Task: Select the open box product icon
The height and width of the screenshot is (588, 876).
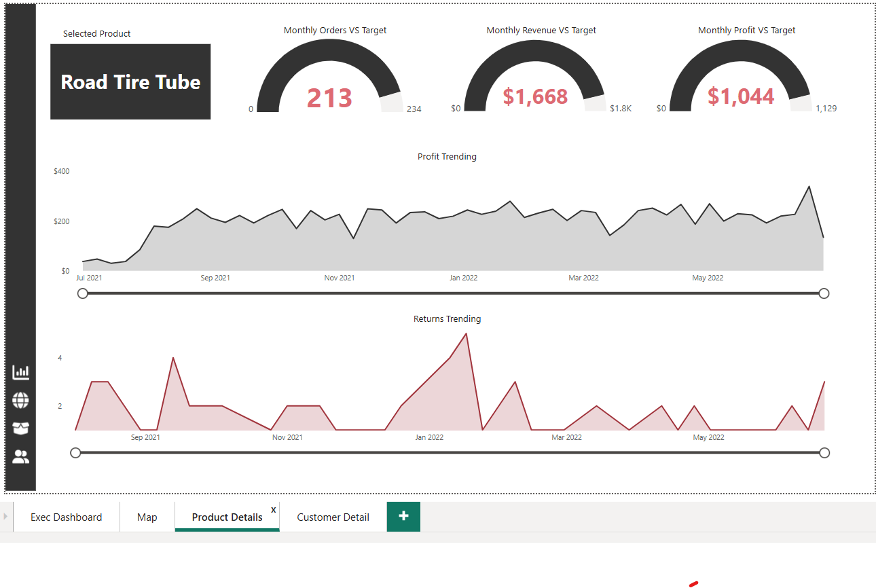Action: (x=21, y=428)
